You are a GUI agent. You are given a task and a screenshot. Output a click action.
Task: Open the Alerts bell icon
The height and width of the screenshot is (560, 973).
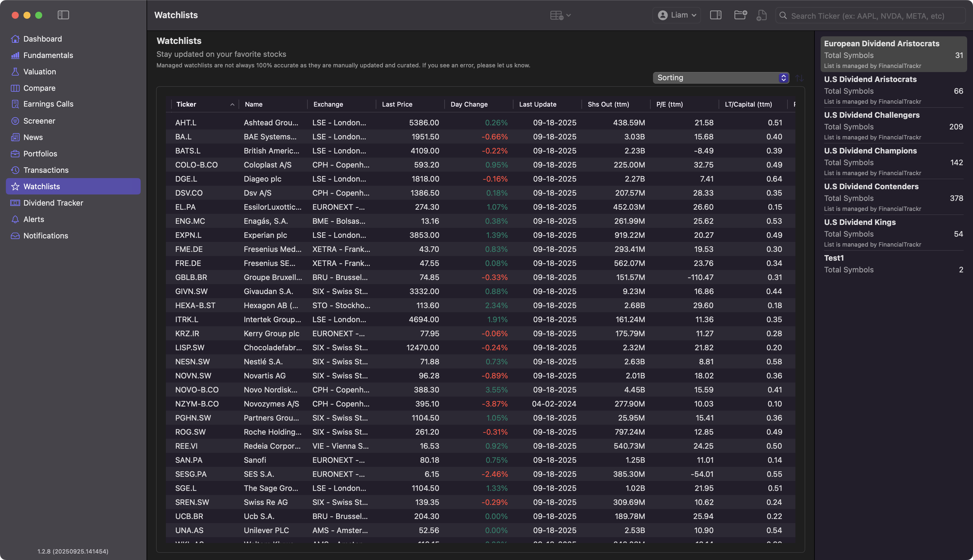[15, 219]
